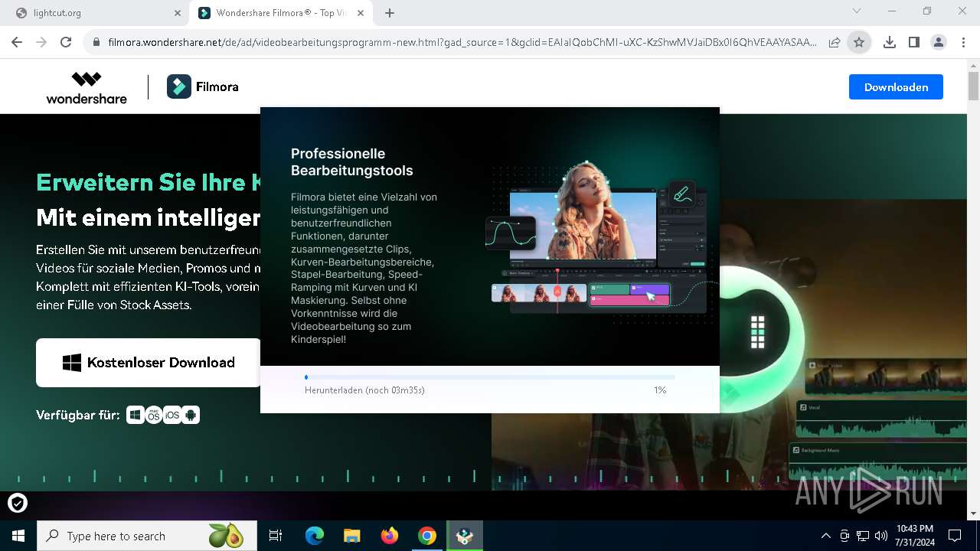
Task: Select the macOS platform icon
Action: click(x=154, y=416)
